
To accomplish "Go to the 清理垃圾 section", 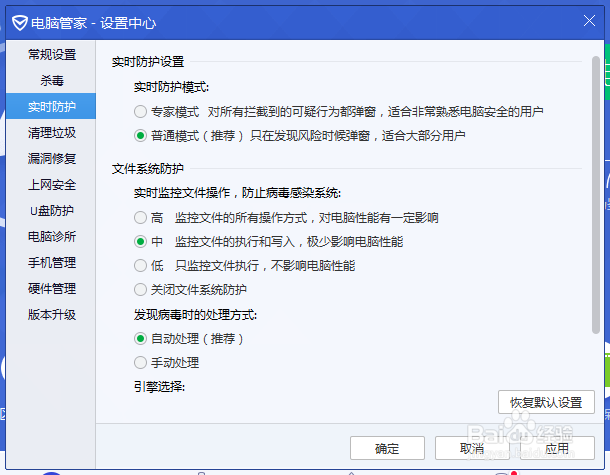I will 52,133.
